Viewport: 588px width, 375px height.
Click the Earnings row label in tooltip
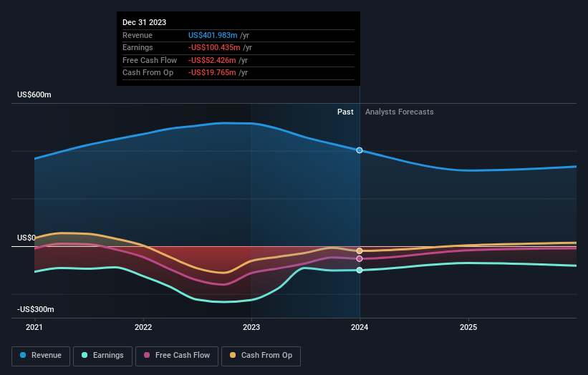pos(138,47)
